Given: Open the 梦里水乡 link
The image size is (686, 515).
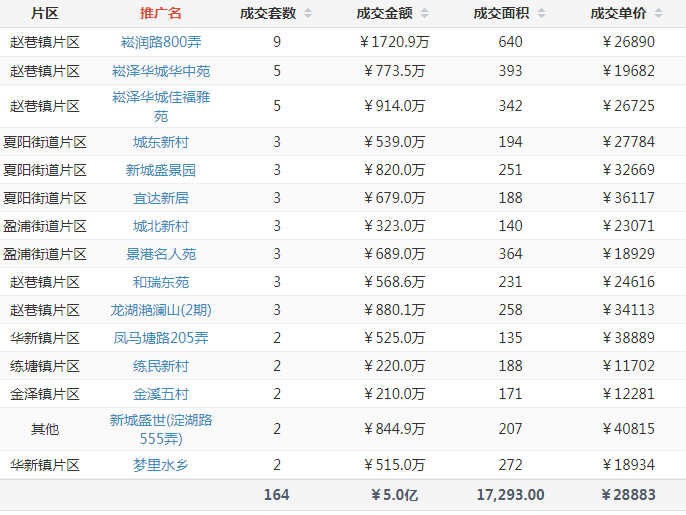Looking at the screenshot, I should (x=161, y=465).
